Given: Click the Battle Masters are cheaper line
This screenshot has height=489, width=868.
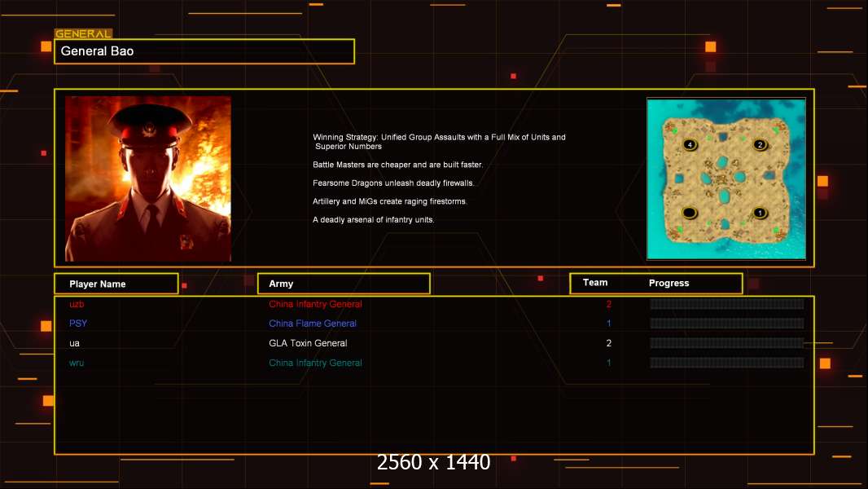Looking at the screenshot, I should (397, 165).
